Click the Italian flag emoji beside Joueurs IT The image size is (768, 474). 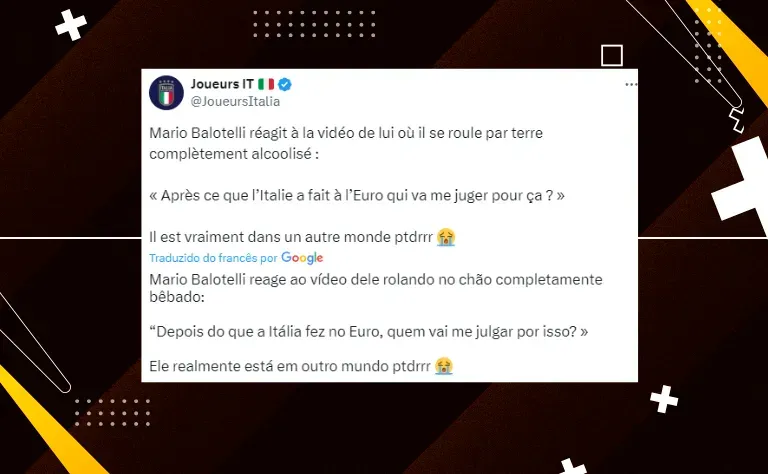point(266,84)
